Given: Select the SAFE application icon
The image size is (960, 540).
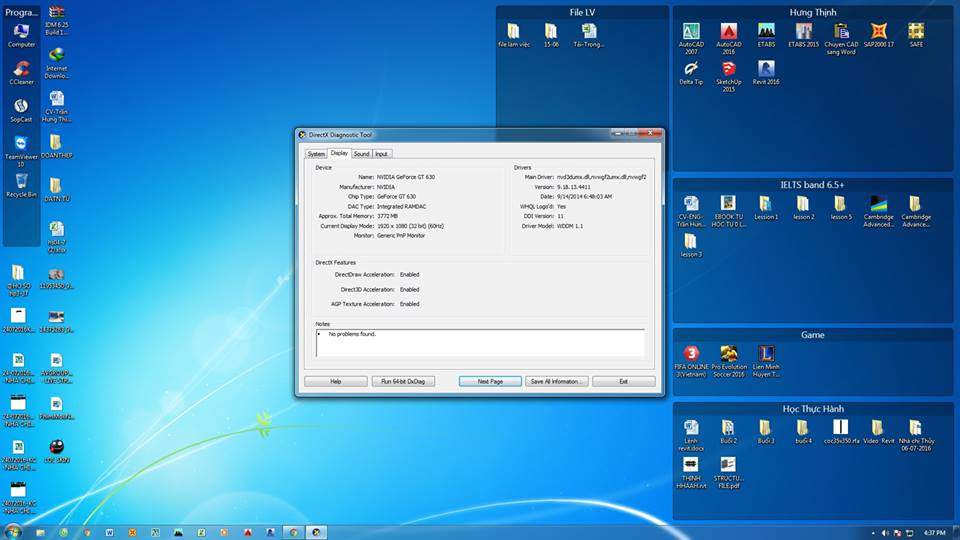Looking at the screenshot, I should [916, 32].
